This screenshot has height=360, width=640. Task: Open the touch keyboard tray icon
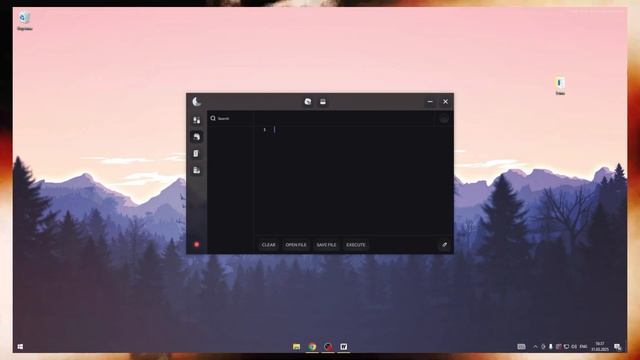pyautogui.click(x=521, y=347)
